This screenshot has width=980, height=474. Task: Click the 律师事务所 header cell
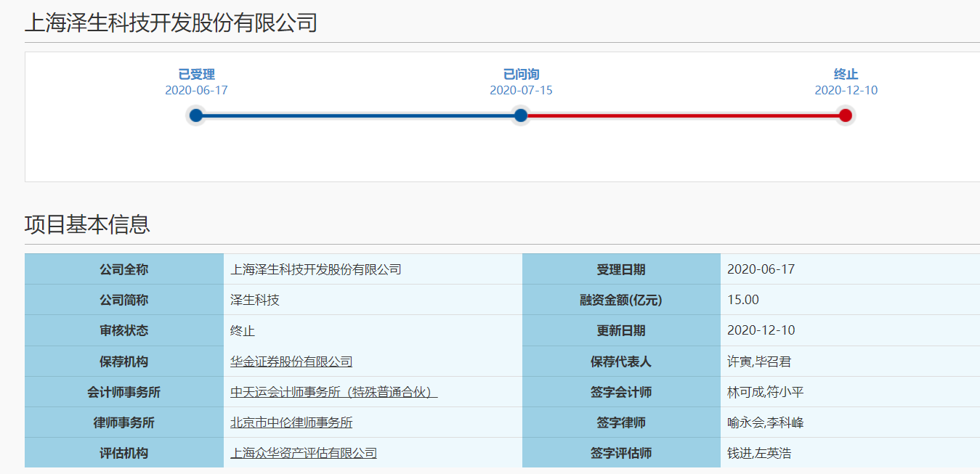click(124, 422)
